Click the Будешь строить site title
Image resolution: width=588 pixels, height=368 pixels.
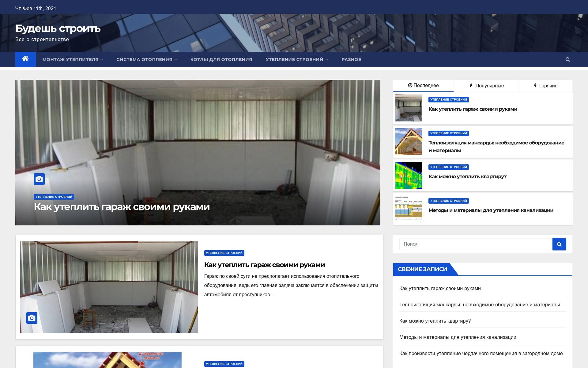[58, 29]
